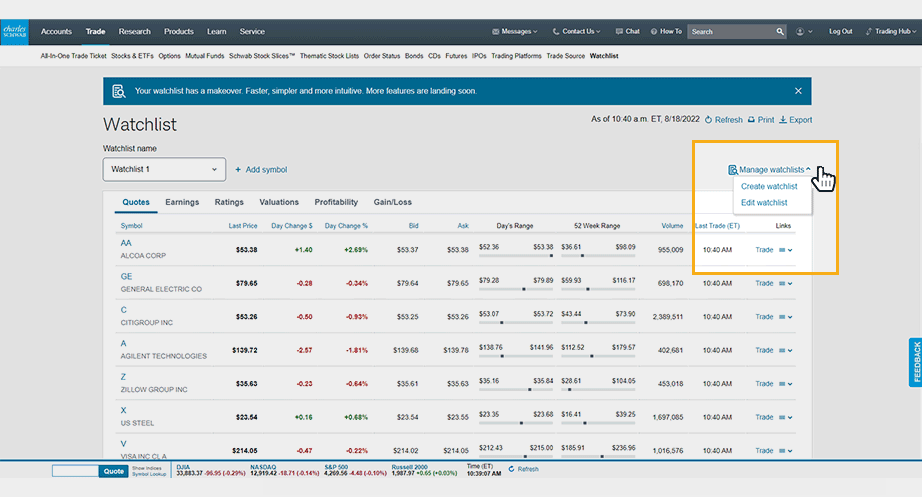The width and height of the screenshot is (922, 497).
Task: Switch to the Earnings tab
Action: coord(182,202)
